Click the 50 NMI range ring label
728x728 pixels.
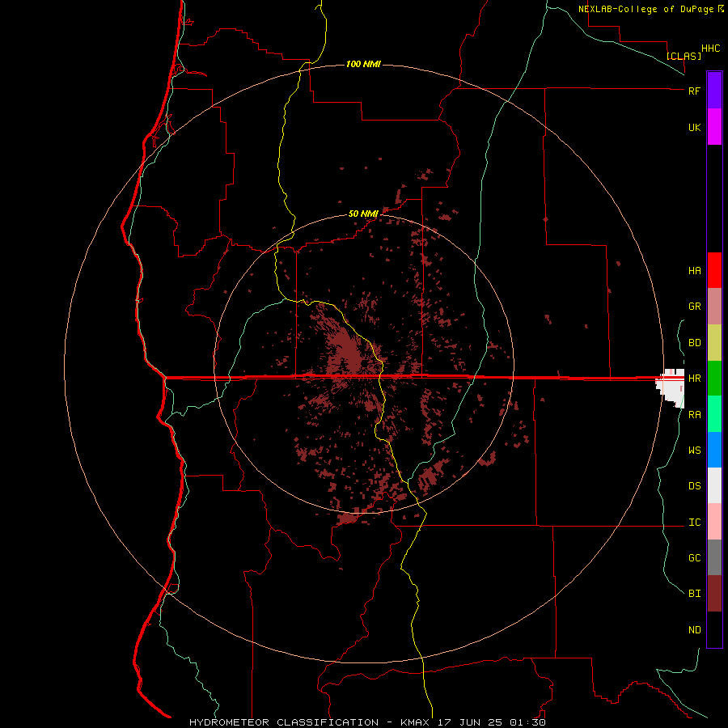coord(363,214)
